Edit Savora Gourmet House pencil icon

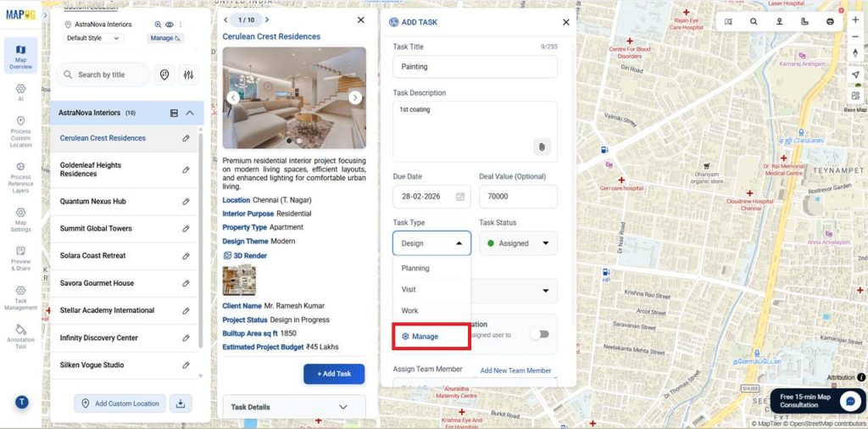pos(186,283)
